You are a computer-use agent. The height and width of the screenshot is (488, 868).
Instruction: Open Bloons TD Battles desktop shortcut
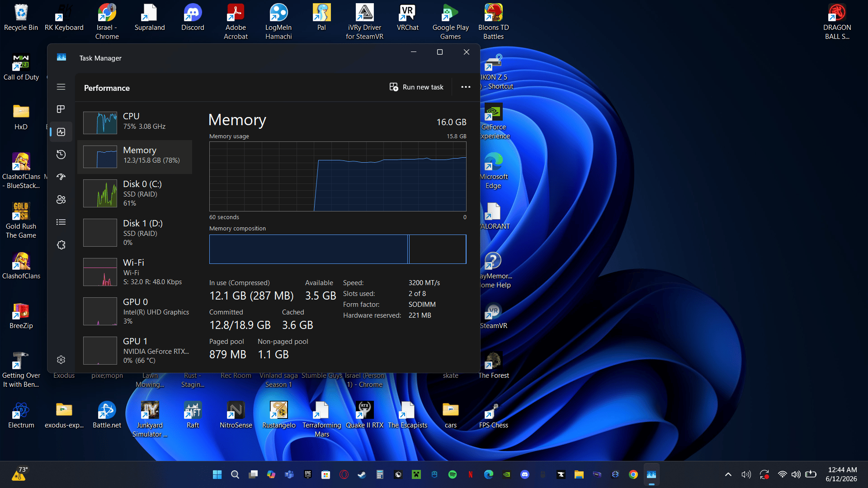(x=493, y=22)
